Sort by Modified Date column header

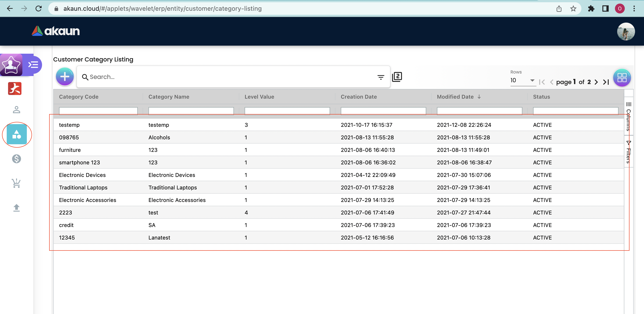[x=455, y=97]
